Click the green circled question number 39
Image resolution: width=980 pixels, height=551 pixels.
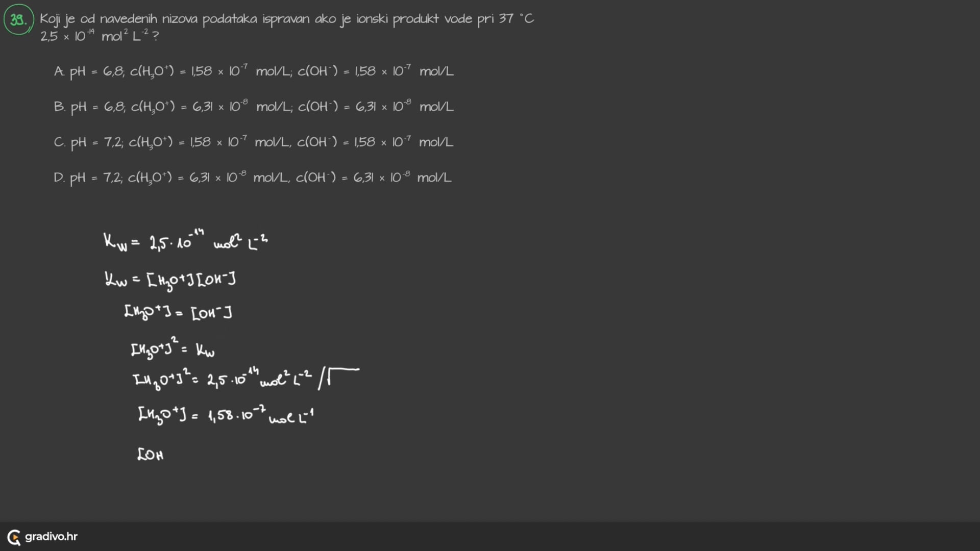pyautogui.click(x=18, y=20)
